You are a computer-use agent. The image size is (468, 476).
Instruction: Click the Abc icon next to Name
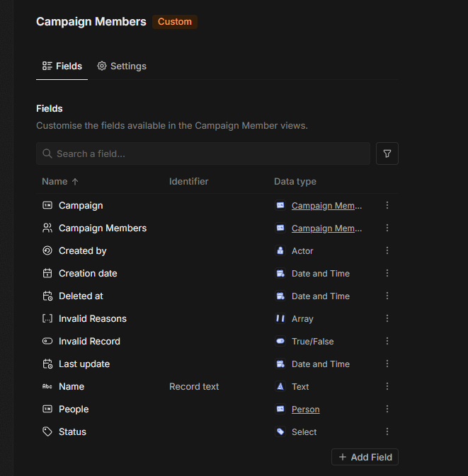(47, 387)
